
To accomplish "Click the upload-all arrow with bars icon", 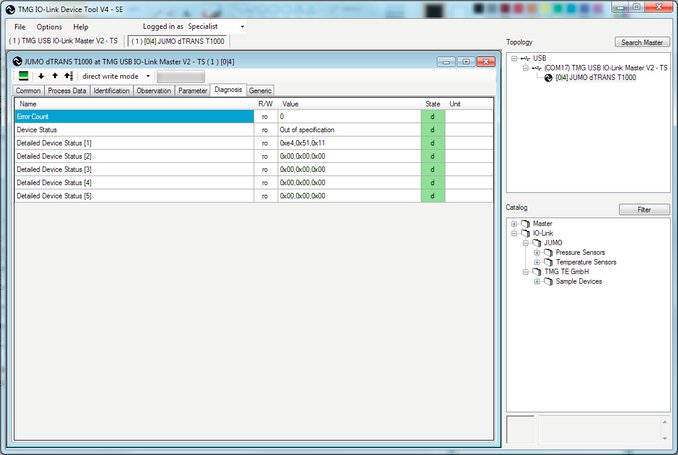I will coord(69,76).
